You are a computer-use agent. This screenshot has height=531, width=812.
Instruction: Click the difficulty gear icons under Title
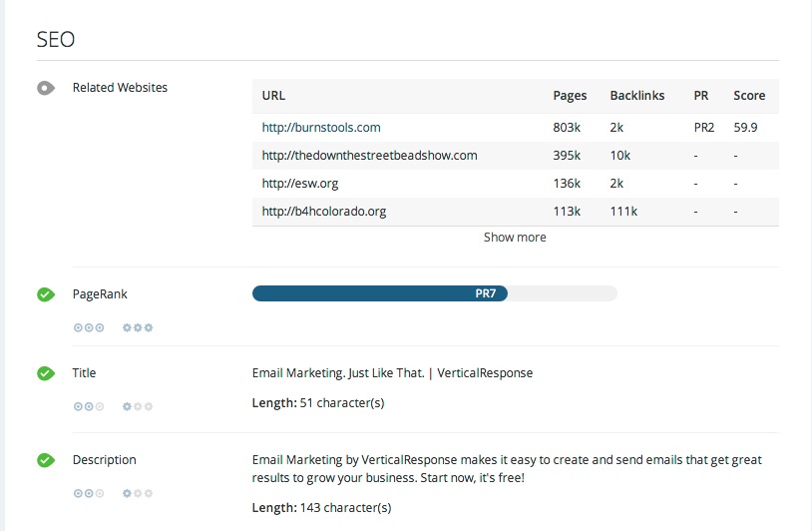point(138,406)
